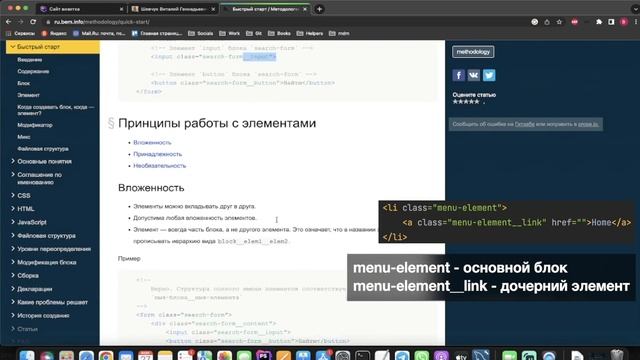
Task: Go to 'Микс' in sidebar
Action: pyautogui.click(x=24, y=137)
